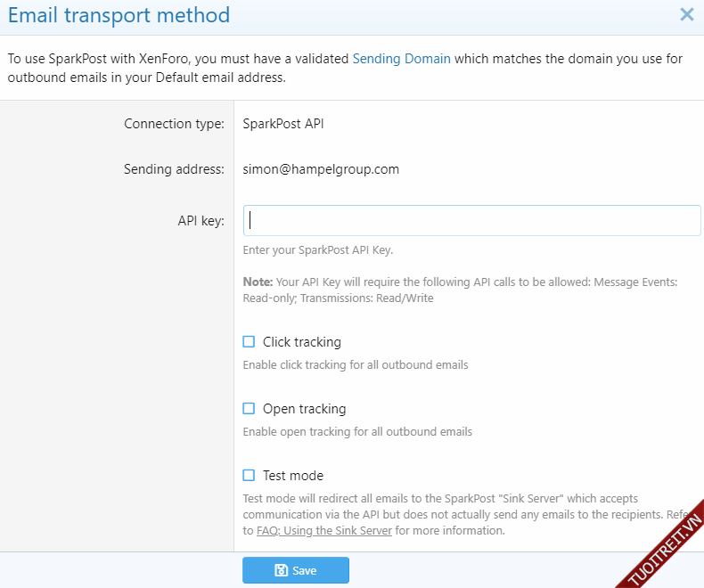Viewport: 704px width, 588px height.
Task: Click the floppy disk icon on Save
Action: click(281, 570)
